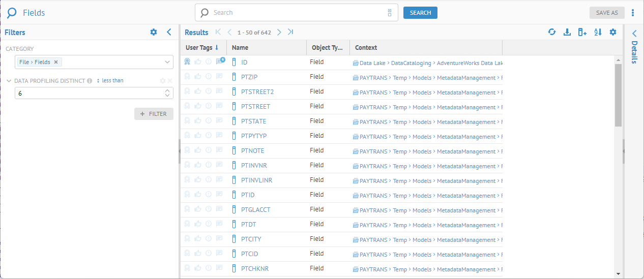The image size is (644, 279).
Task: Click the download results icon
Action: [567, 32]
